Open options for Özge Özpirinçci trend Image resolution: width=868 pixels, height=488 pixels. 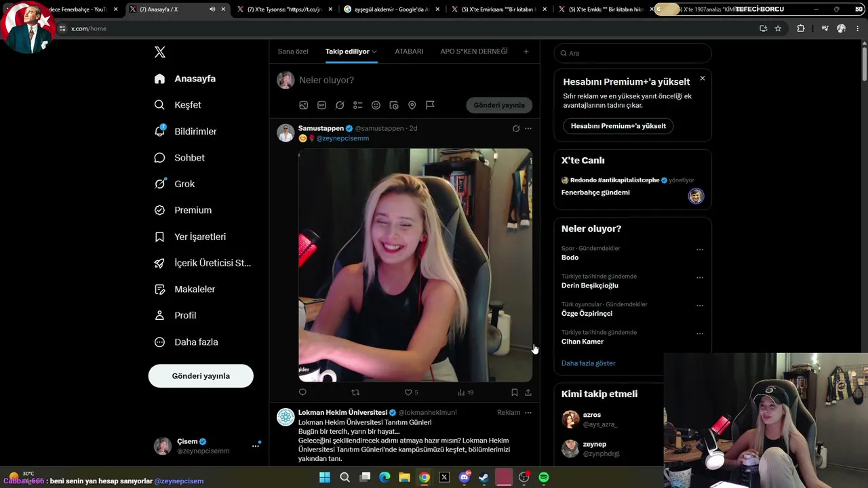pos(700,306)
